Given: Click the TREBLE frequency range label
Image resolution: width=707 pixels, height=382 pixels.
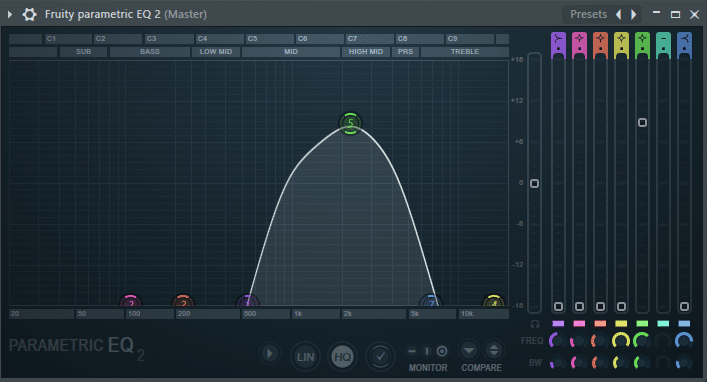Looking at the screenshot, I should pyautogui.click(x=465, y=52).
